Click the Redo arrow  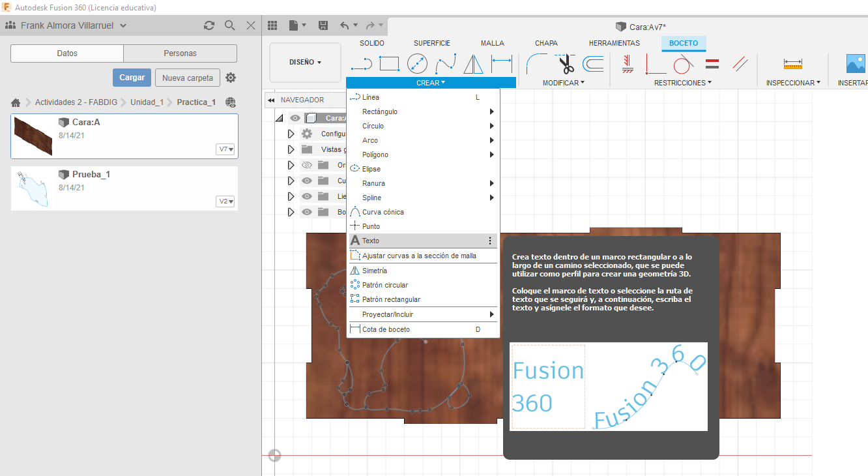pyautogui.click(x=370, y=25)
